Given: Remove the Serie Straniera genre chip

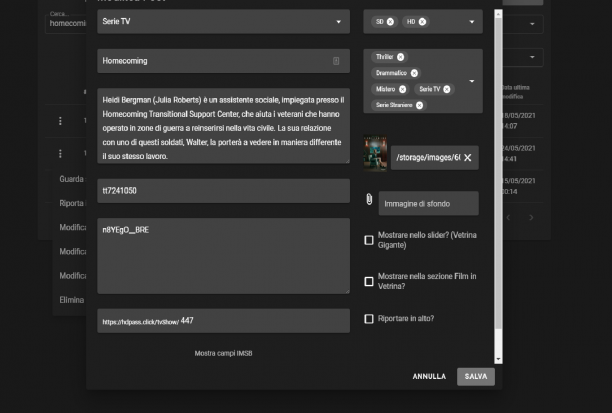Looking at the screenshot, I should [x=419, y=105].
